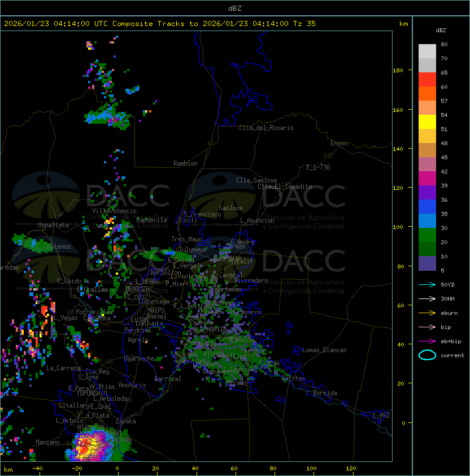Image resolution: width=470 pixels, height=476 pixels.
Task: Click the 'Carrizal' location label
Action: [168, 379]
